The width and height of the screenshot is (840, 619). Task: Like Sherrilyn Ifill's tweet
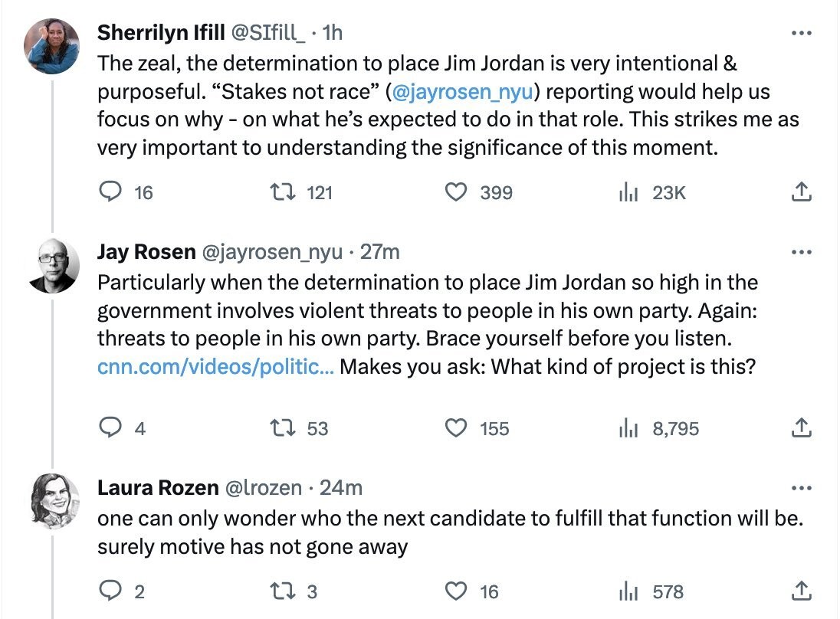coord(457,192)
